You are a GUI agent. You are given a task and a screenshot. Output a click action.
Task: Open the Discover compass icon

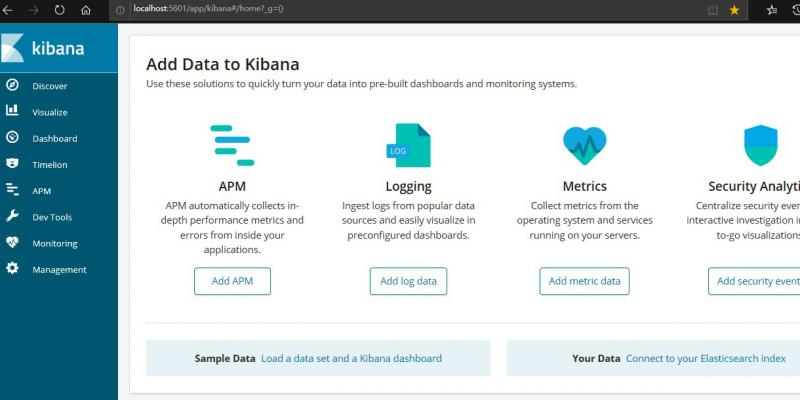[x=12, y=85]
